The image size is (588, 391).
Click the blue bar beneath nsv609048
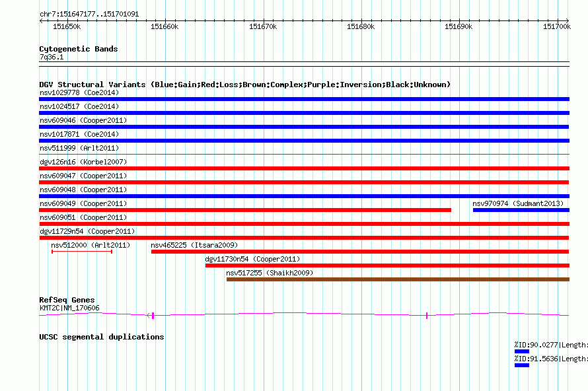point(304,196)
